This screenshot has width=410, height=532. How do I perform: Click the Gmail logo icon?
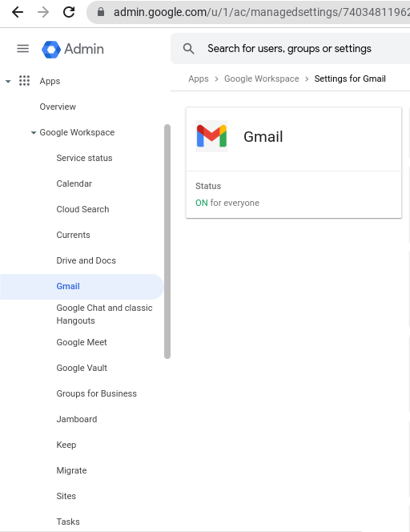pos(211,136)
